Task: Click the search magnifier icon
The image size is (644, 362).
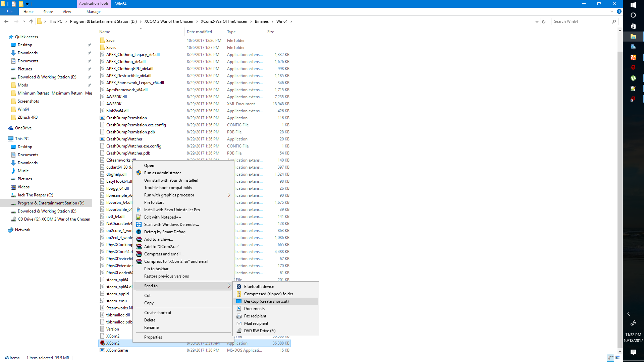Action: point(614,21)
